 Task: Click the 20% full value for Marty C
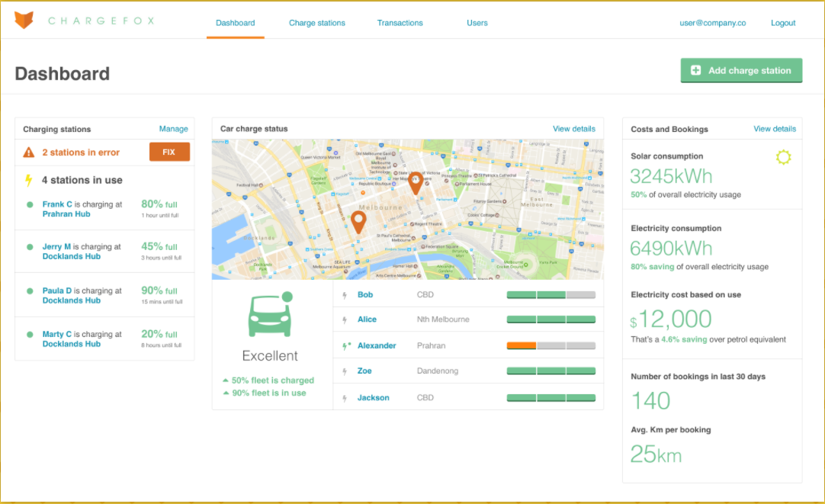(159, 334)
